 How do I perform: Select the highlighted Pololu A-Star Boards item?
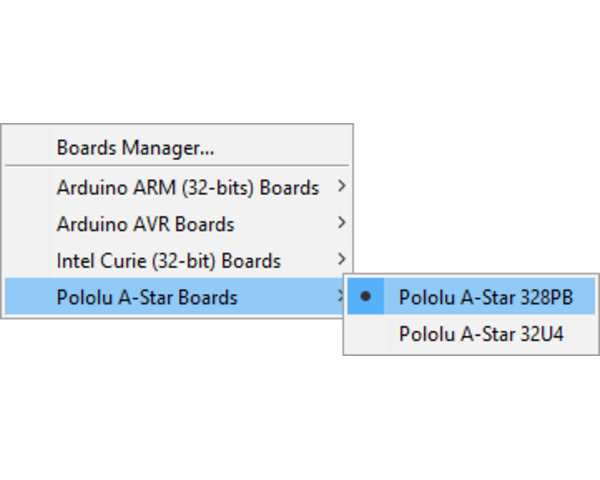[174, 297]
